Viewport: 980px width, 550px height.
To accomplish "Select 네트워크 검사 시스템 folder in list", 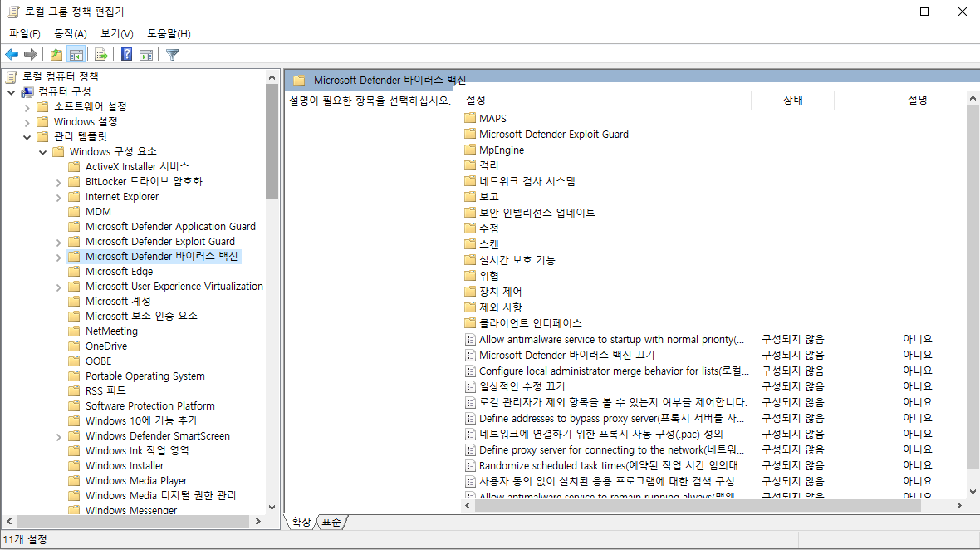I will (x=527, y=181).
